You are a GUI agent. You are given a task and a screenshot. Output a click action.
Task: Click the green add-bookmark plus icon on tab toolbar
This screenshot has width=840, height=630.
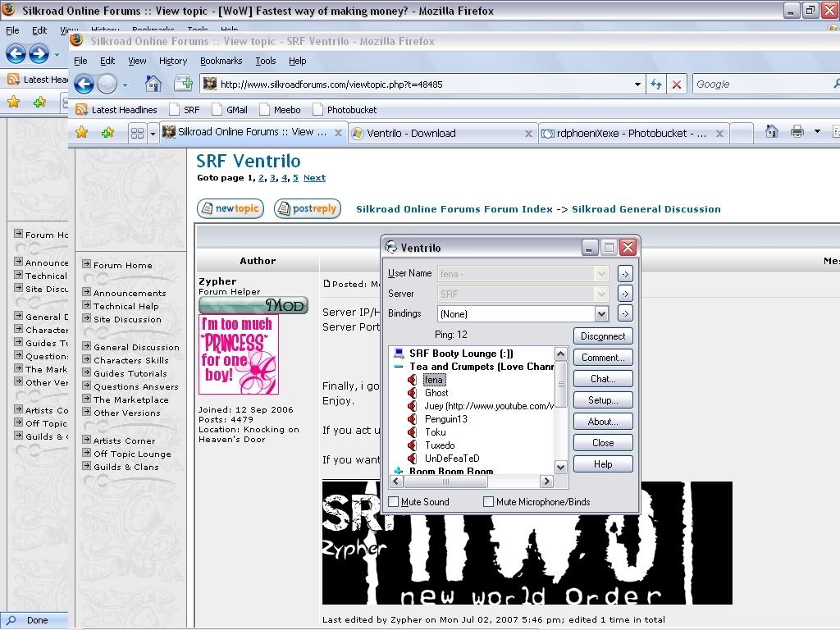[x=107, y=132]
